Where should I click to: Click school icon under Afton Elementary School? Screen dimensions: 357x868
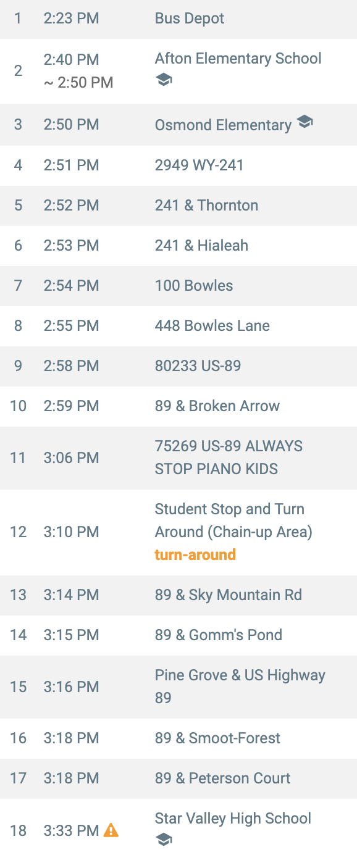click(x=164, y=80)
